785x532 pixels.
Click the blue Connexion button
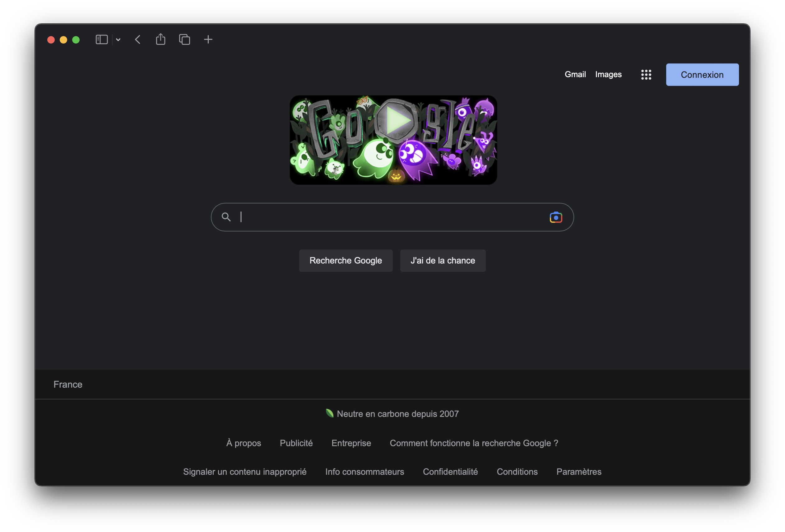[702, 75]
